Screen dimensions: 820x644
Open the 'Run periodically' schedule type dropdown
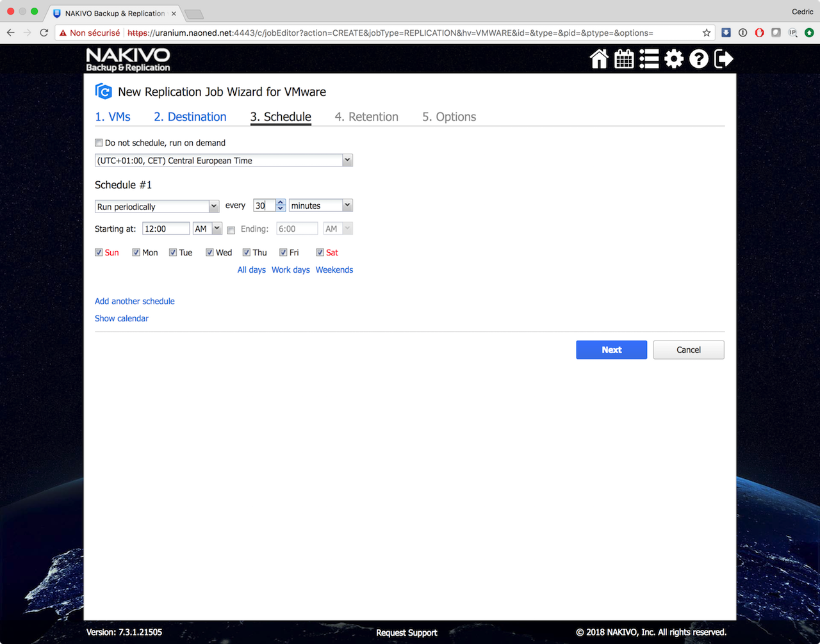click(214, 206)
